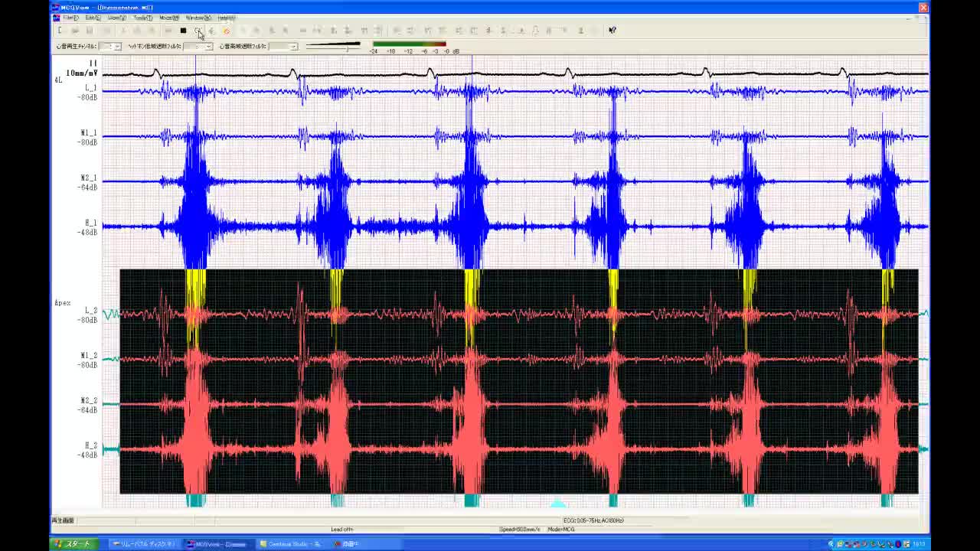Viewport: 980px width, 551px height.
Task: Click the circular playback icon beside Stop
Action: click(x=198, y=31)
